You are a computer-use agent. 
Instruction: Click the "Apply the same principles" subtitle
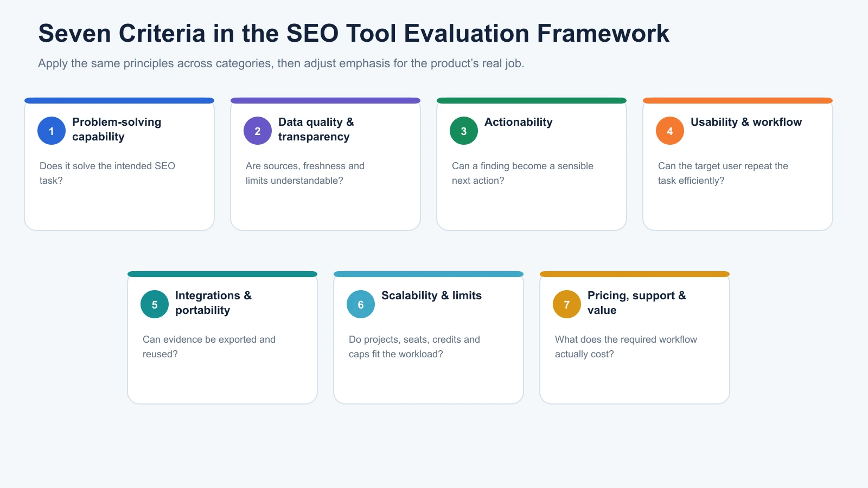point(281,63)
